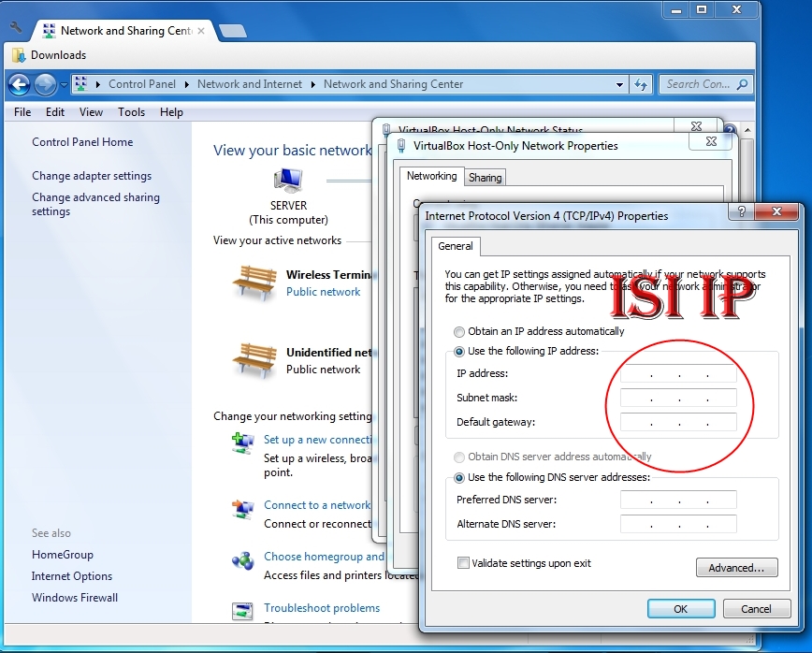Image resolution: width=812 pixels, height=653 pixels.
Task: Open HomeGroup under See also
Action: point(62,555)
